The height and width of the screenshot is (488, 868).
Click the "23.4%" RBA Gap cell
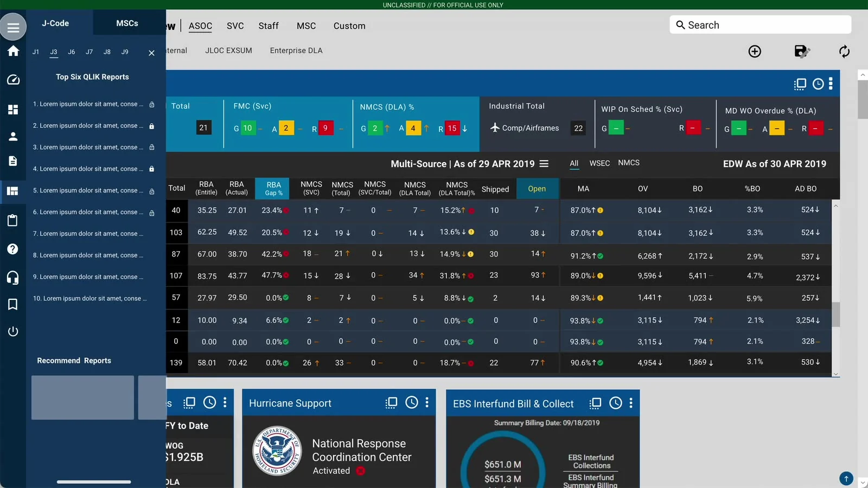click(x=272, y=210)
